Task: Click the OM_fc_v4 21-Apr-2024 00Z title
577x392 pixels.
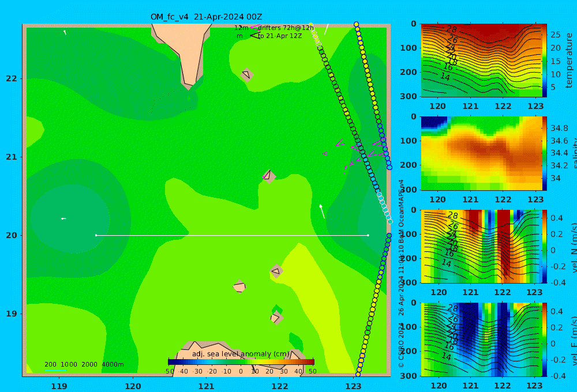Action: point(206,17)
